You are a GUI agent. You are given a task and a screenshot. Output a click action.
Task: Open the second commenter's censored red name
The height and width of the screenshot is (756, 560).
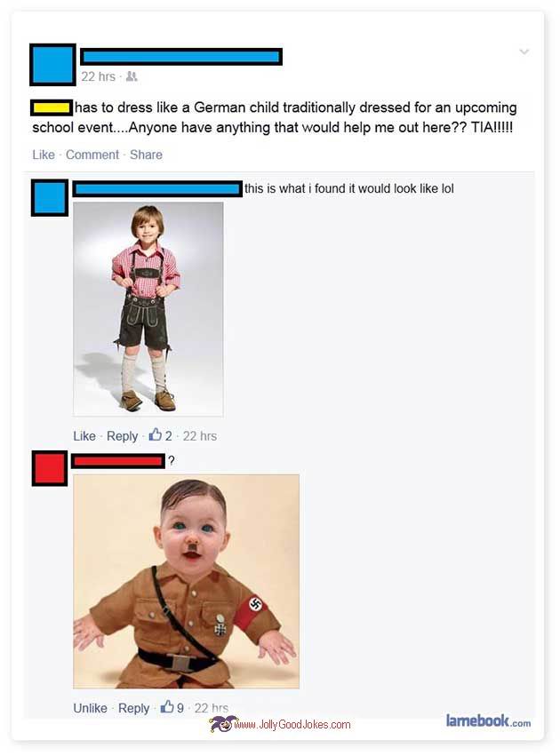118,461
